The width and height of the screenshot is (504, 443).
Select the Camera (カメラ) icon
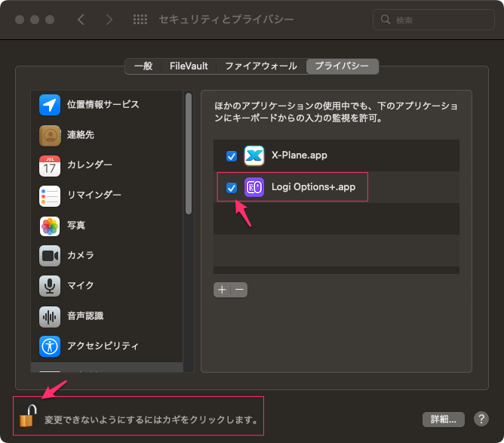[x=50, y=256]
